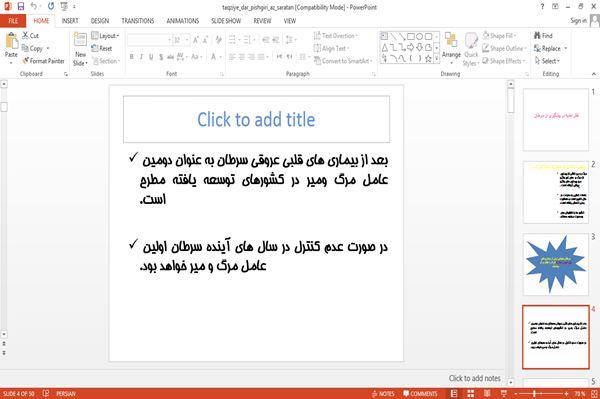600x399 pixels.
Task: Collapse the ribbon arrow
Action: point(594,74)
